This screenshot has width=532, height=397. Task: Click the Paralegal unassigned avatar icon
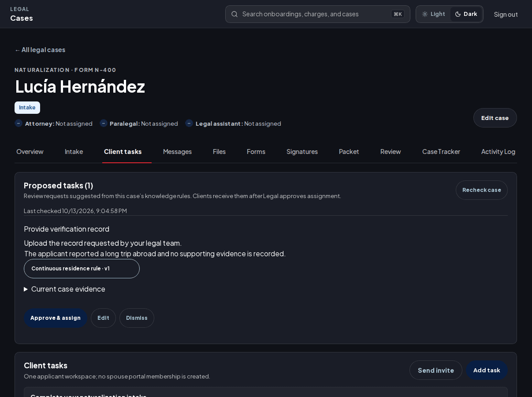point(104,124)
